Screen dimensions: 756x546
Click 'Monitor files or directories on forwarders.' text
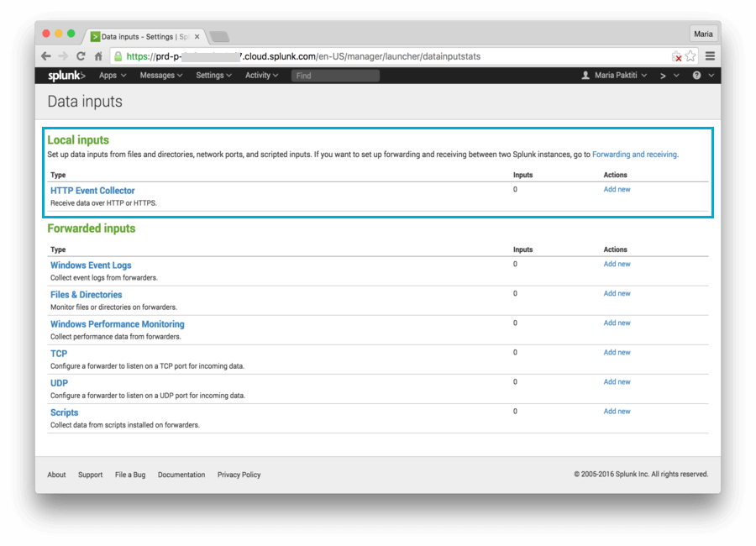(x=113, y=307)
